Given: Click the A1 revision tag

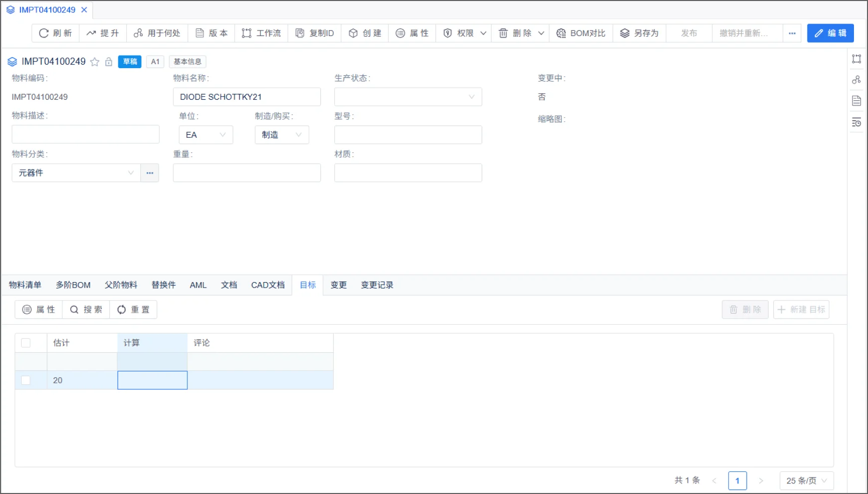Looking at the screenshot, I should click(x=155, y=62).
